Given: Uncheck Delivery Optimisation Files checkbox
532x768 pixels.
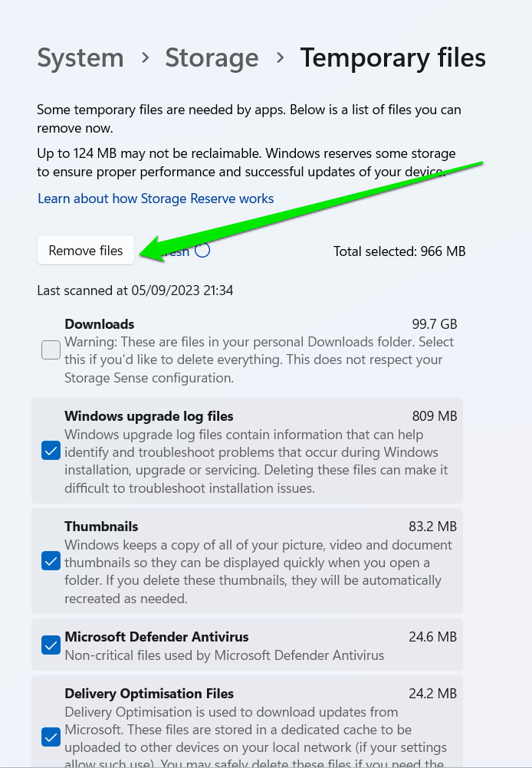Looking at the screenshot, I should 51,737.
